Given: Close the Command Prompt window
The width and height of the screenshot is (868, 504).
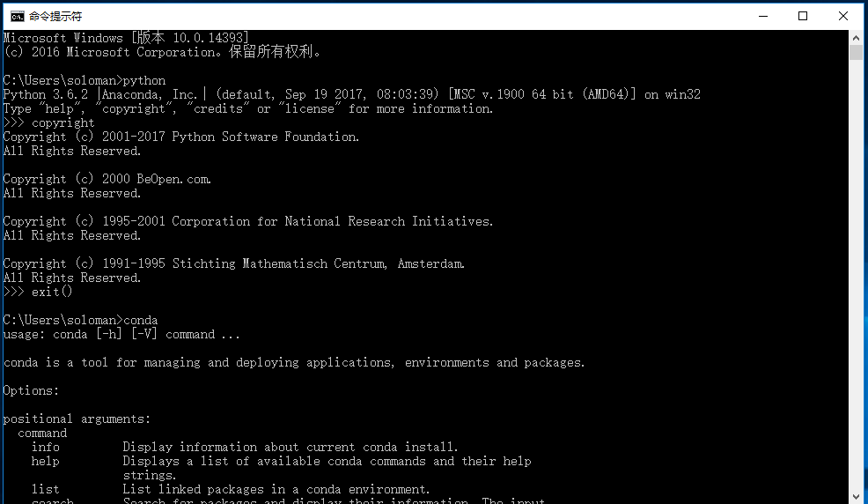Looking at the screenshot, I should coord(843,16).
